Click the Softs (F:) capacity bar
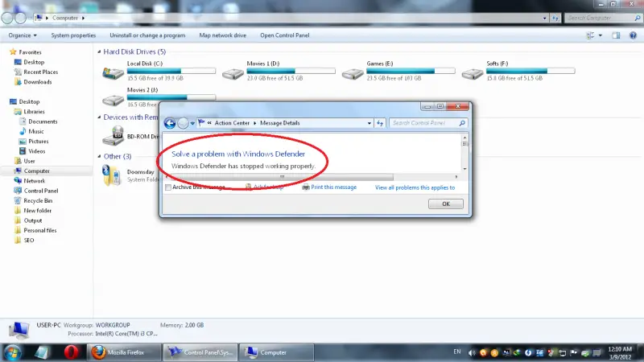This screenshot has width=644, height=362. [530, 71]
